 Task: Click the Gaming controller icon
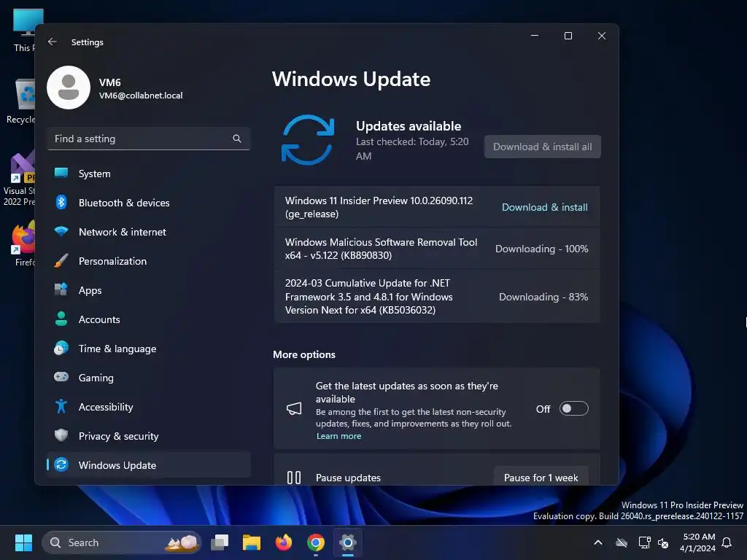pyautogui.click(x=61, y=377)
